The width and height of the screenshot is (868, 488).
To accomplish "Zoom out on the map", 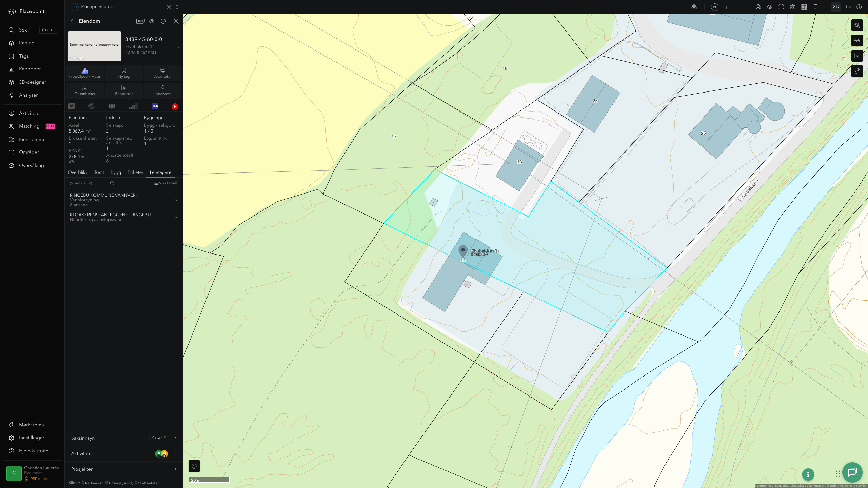I will [738, 7].
